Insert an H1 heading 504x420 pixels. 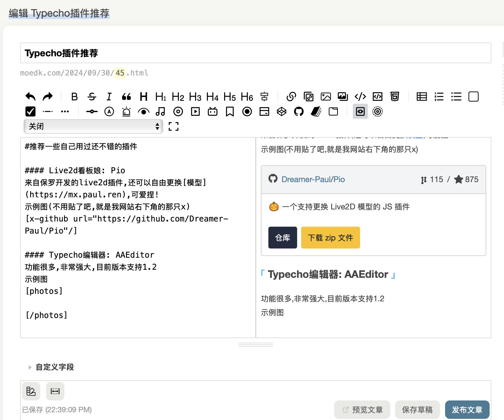coord(161,97)
